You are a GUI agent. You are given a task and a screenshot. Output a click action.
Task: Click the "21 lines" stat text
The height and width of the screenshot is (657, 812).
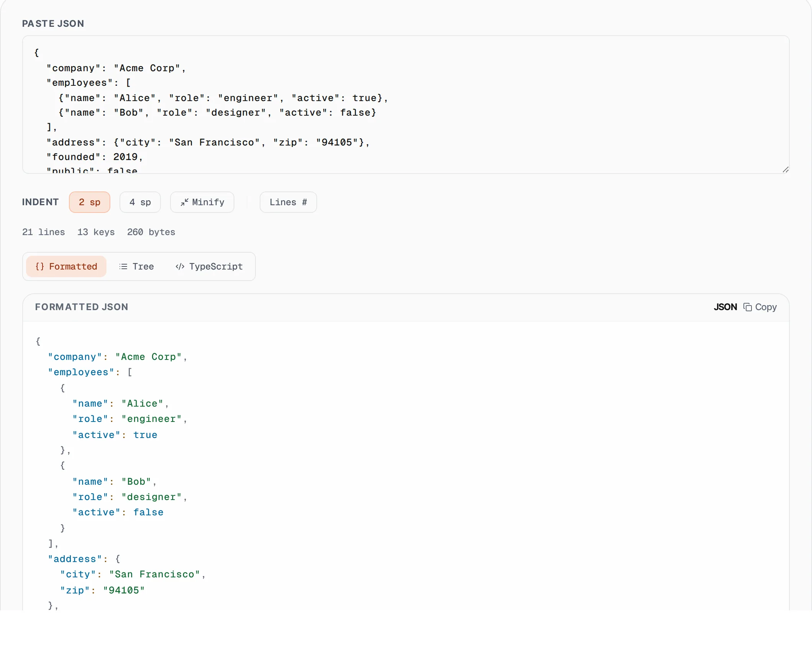point(43,232)
